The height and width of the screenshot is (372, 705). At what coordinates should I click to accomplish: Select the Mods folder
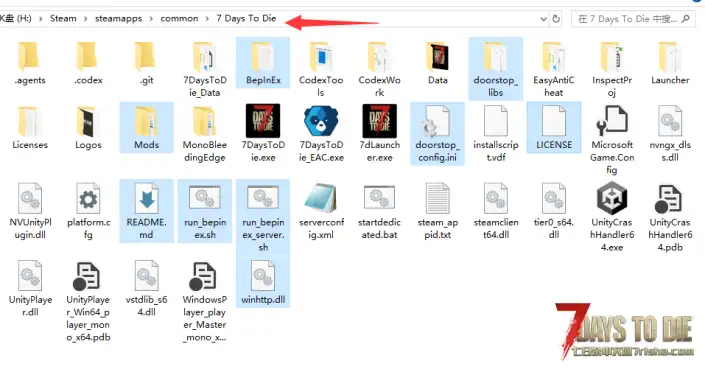coord(147,128)
